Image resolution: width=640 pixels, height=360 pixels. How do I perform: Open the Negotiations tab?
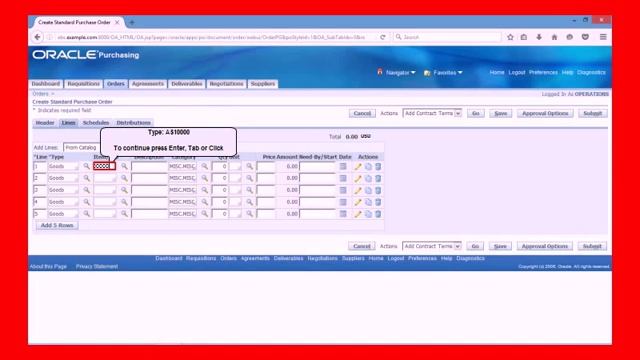click(227, 84)
